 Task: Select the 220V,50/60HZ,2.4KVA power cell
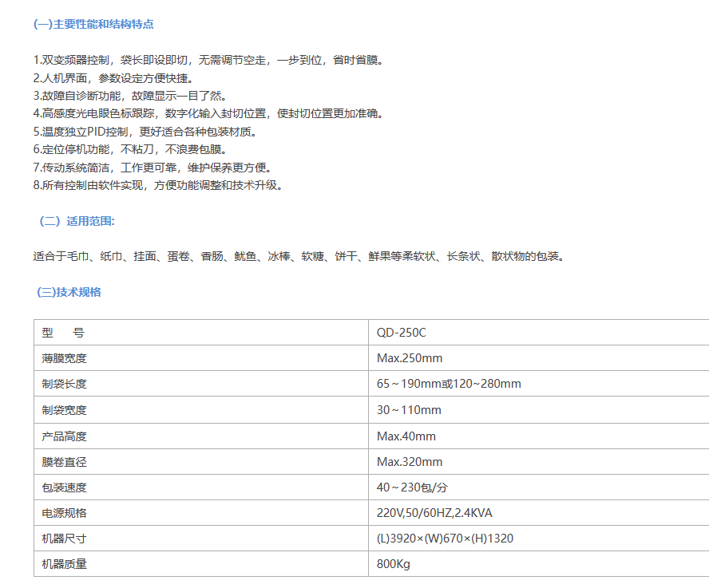point(440,513)
